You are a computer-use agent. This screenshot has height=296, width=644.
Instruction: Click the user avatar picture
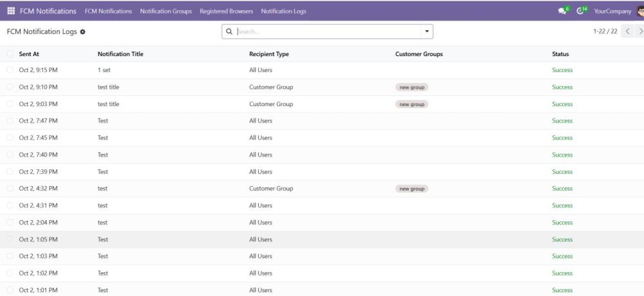pyautogui.click(x=639, y=11)
